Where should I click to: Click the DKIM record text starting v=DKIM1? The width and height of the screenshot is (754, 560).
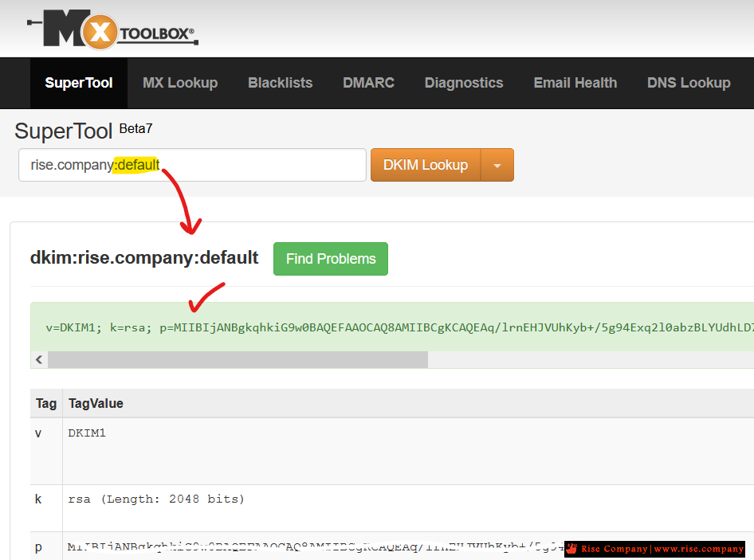pyautogui.click(x=399, y=327)
